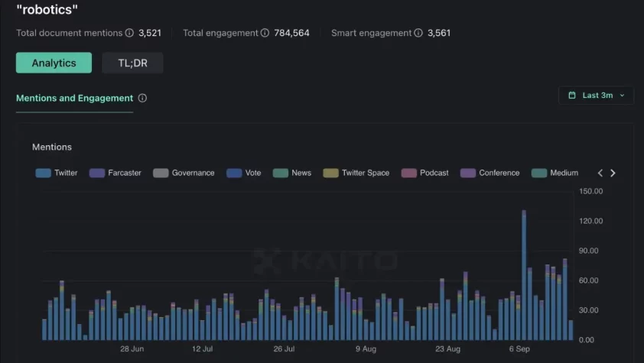Click Conference legend entry
Screen dimensions: 644x363
tap(490, 173)
